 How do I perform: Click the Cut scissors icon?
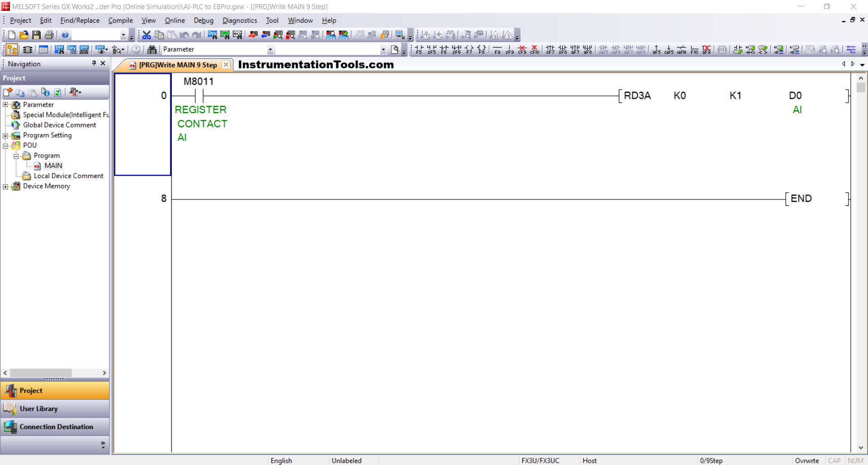tap(146, 35)
